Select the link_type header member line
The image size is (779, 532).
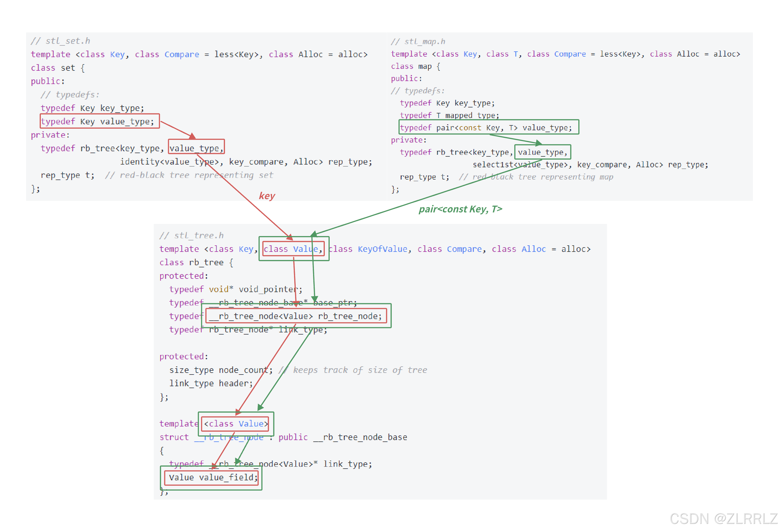(x=211, y=383)
